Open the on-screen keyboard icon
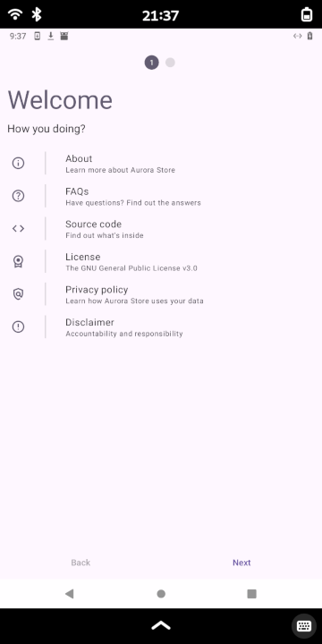Image resolution: width=322 pixels, height=644 pixels. pos(304,626)
